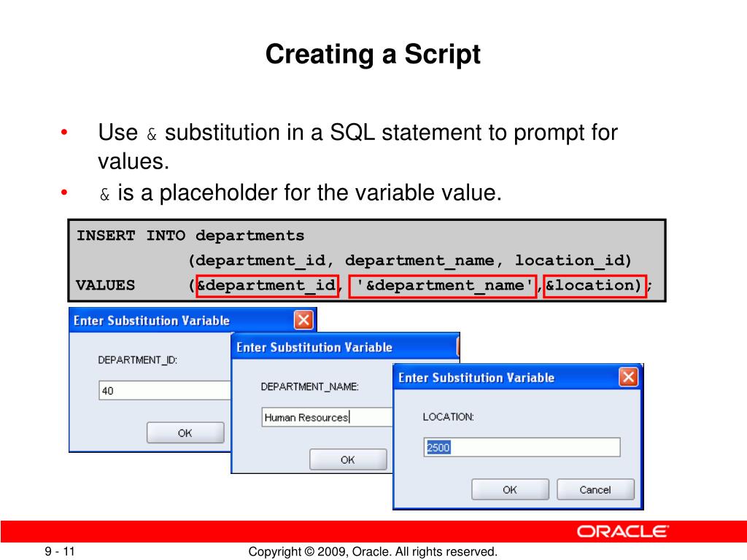Click the DEPARTMENT_NAME dialog title bar
This screenshot has height=560, width=747.
[344, 347]
